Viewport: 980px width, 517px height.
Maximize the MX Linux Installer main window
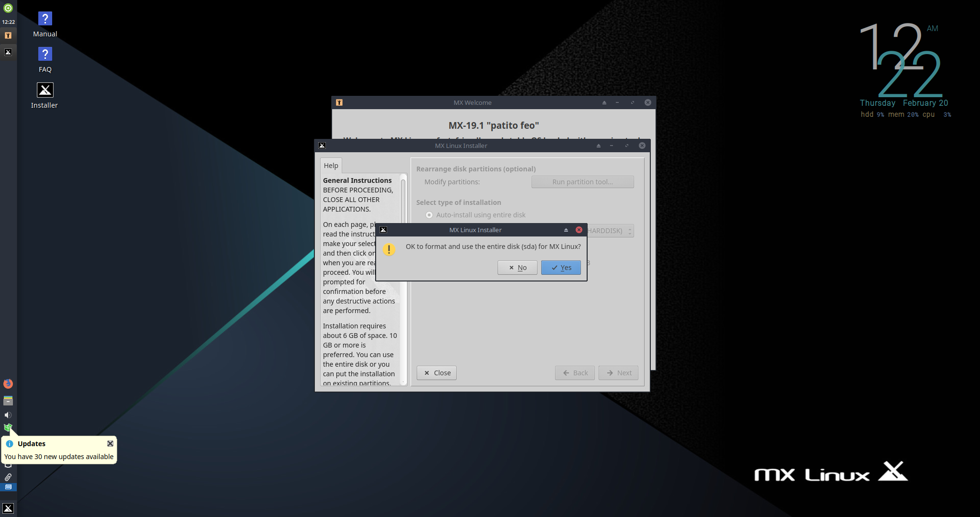pyautogui.click(x=627, y=146)
